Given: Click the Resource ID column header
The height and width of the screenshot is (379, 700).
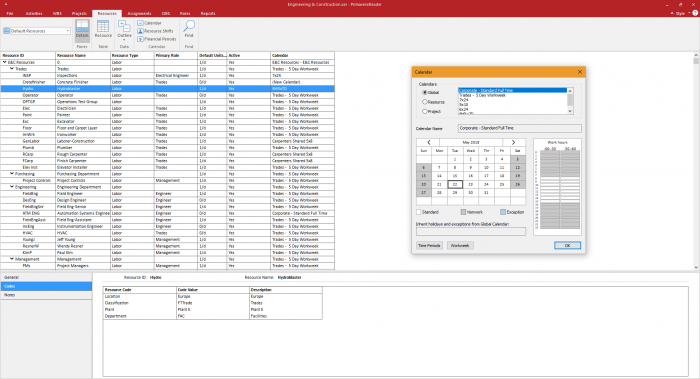Looking at the screenshot, I should tap(28, 55).
